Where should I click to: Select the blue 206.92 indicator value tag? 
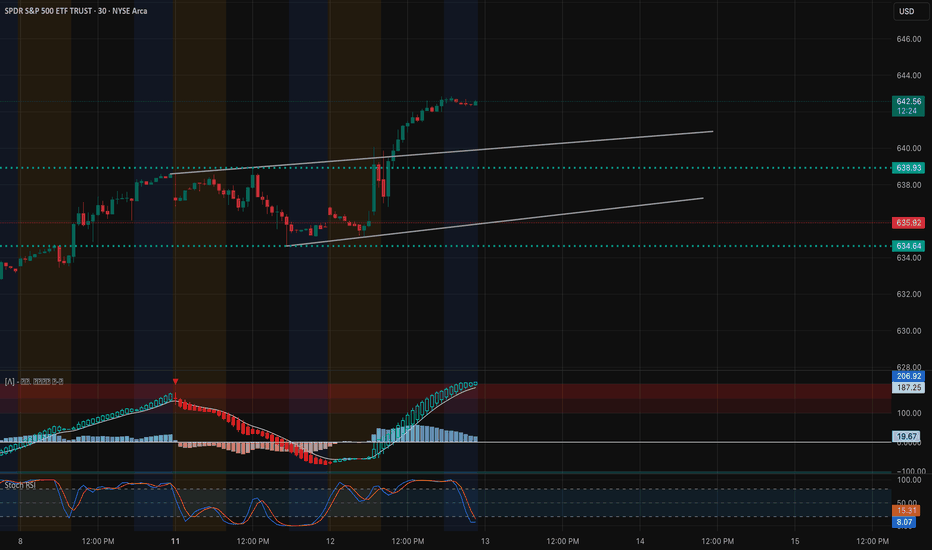coord(908,376)
